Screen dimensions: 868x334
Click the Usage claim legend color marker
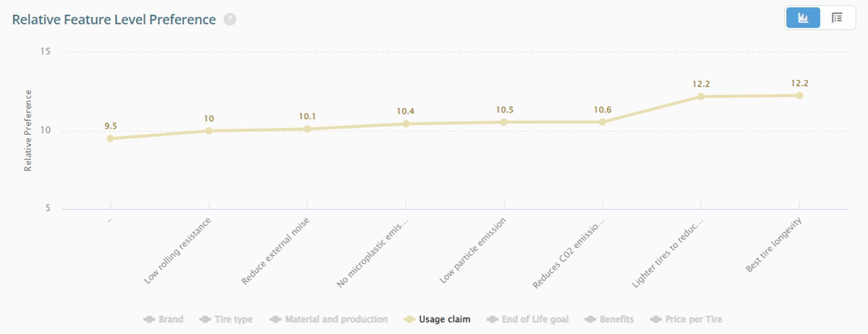409,319
